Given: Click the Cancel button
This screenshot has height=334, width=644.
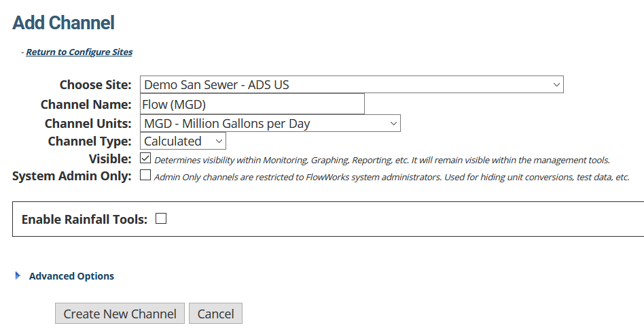Looking at the screenshot, I should click(x=215, y=314).
